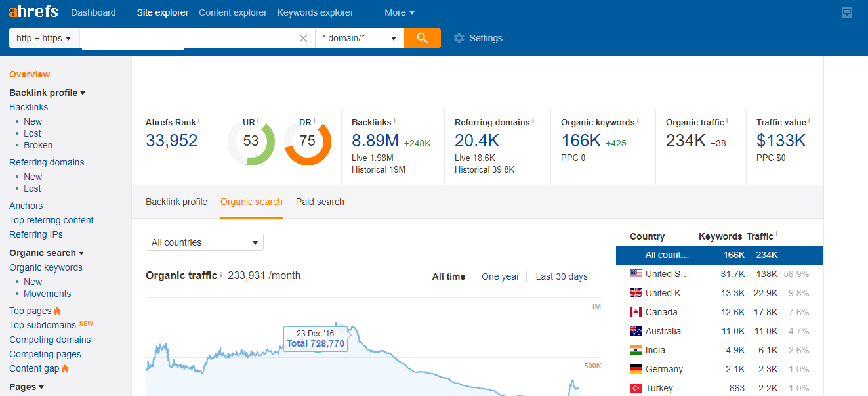
Task: Open the http + https protocol dropdown
Action: click(43, 37)
